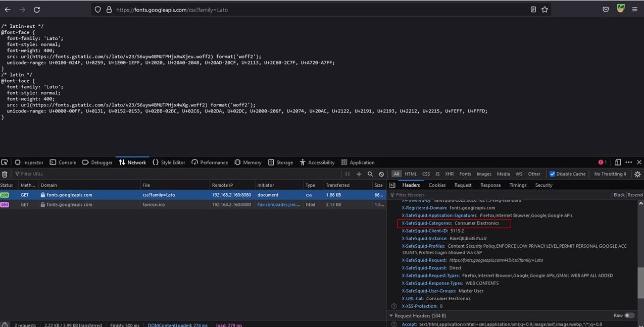The image size is (644, 327).
Task: Enable Responsive Design Mode
Action: point(618,162)
